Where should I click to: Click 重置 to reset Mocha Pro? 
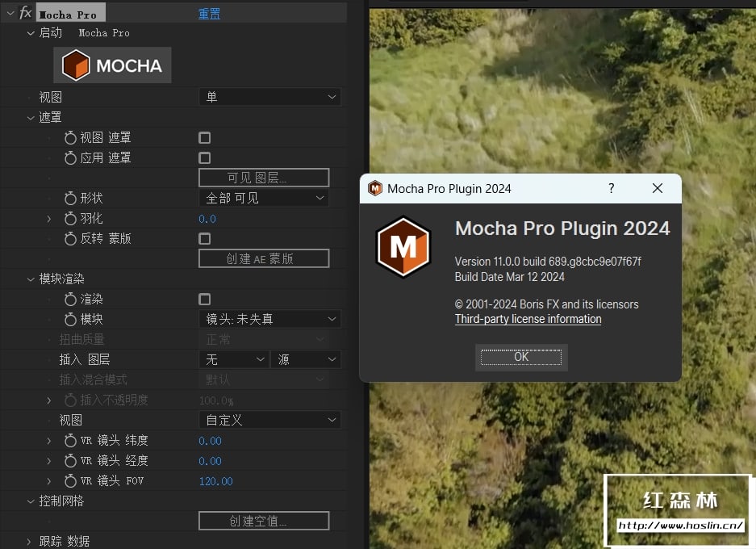pos(209,14)
